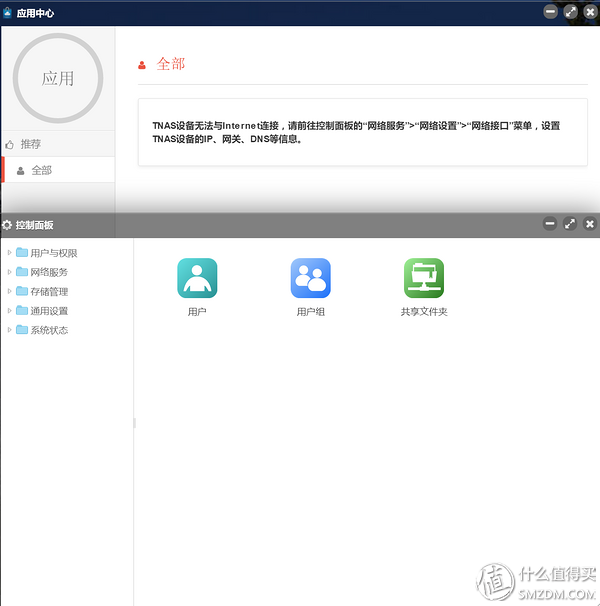Maximize the 控制面板 window
Image resolution: width=600 pixels, height=606 pixels.
[x=570, y=223]
